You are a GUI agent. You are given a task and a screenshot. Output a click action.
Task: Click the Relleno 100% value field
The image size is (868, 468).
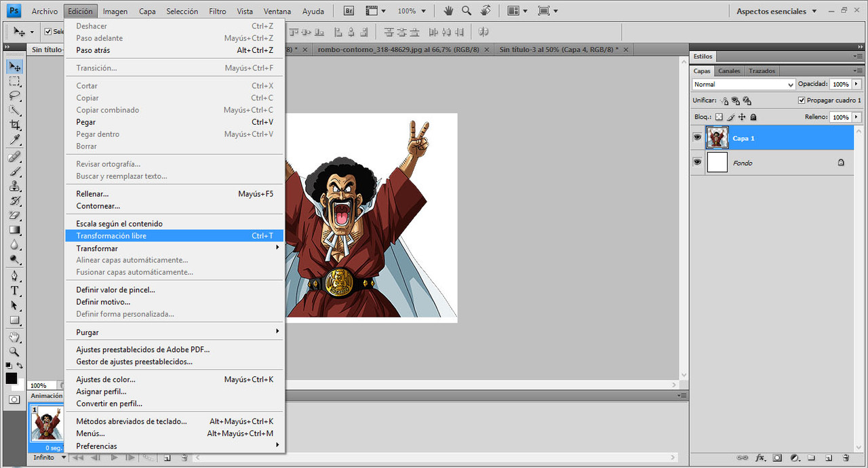click(x=841, y=117)
